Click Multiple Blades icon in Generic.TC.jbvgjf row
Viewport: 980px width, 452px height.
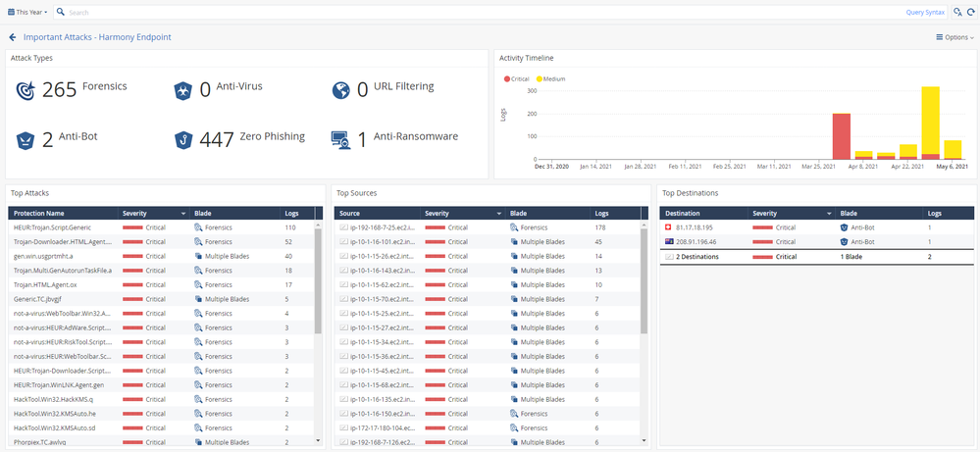(x=198, y=299)
